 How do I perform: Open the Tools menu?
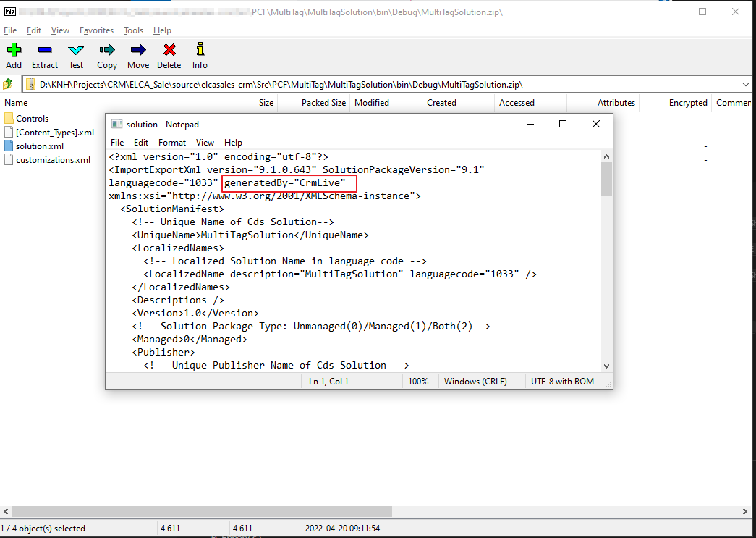pyautogui.click(x=133, y=30)
